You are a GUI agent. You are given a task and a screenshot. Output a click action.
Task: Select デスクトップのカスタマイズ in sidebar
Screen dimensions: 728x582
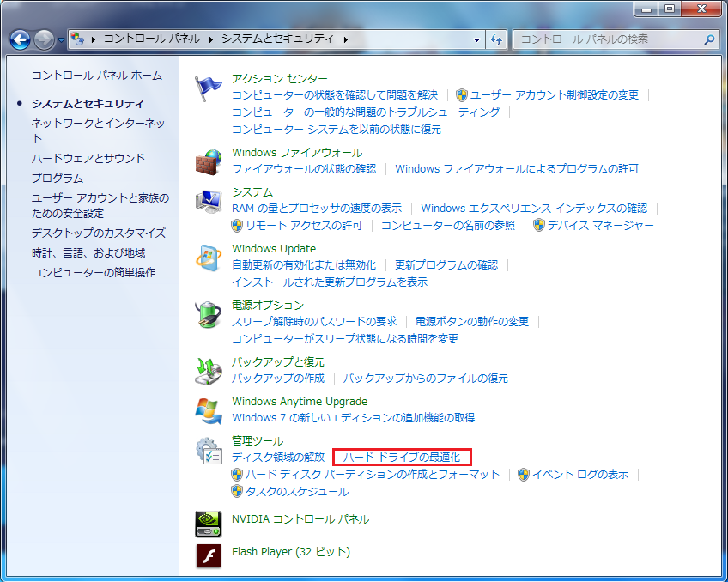[99, 233]
